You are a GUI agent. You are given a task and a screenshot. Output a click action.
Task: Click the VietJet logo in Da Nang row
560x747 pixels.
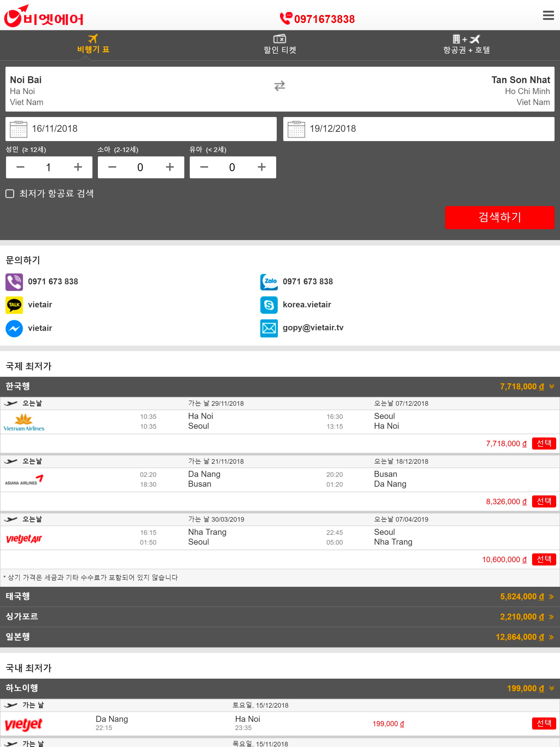pos(24,724)
